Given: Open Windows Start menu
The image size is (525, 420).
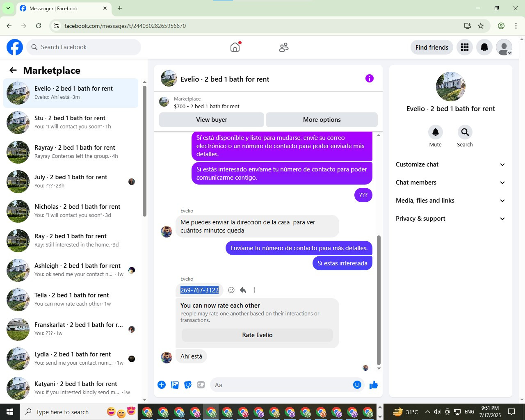Looking at the screenshot, I should click(10, 412).
